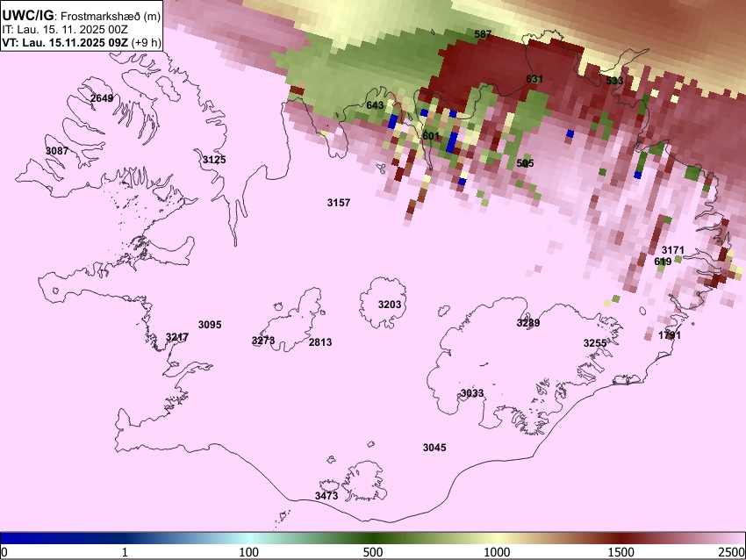Image resolution: width=746 pixels, height=560 pixels.
Task: Click the value 3473 near the south coast
Action: pos(326,496)
